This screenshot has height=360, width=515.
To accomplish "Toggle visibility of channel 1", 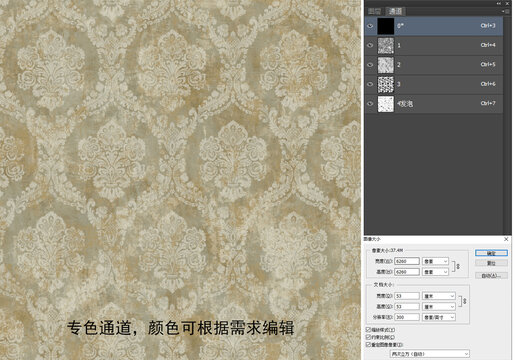I will 370,45.
